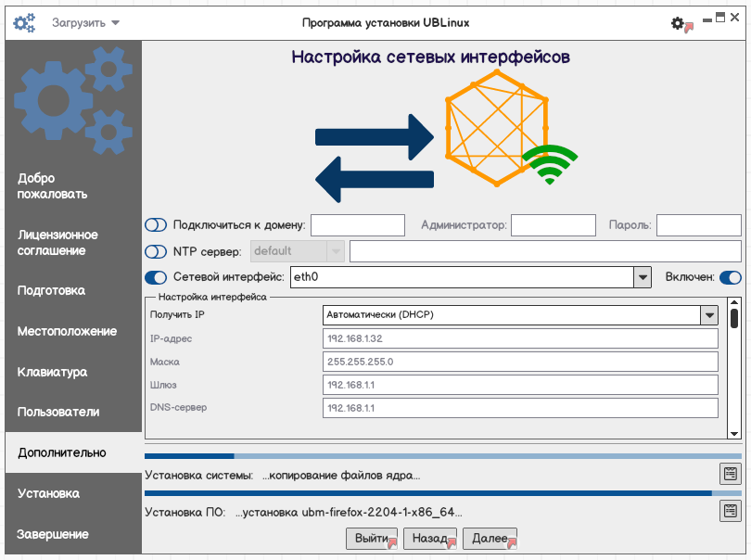
Task: Open the Загрузить dropdown menu
Action: [x=85, y=23]
